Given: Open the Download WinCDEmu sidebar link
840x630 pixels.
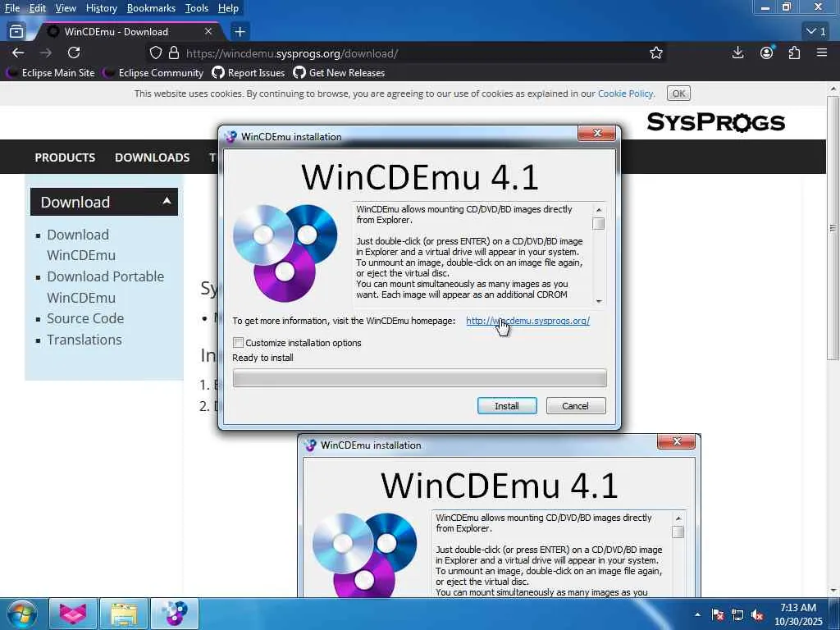Looking at the screenshot, I should tap(81, 244).
